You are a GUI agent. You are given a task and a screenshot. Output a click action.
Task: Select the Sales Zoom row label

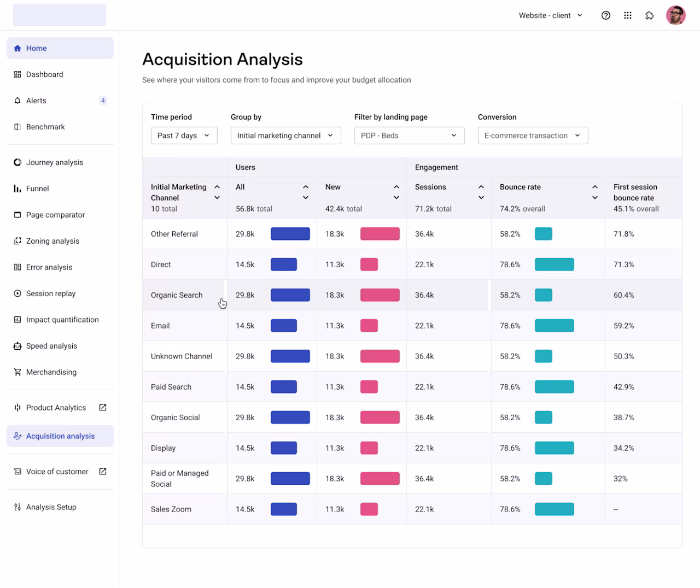click(171, 509)
